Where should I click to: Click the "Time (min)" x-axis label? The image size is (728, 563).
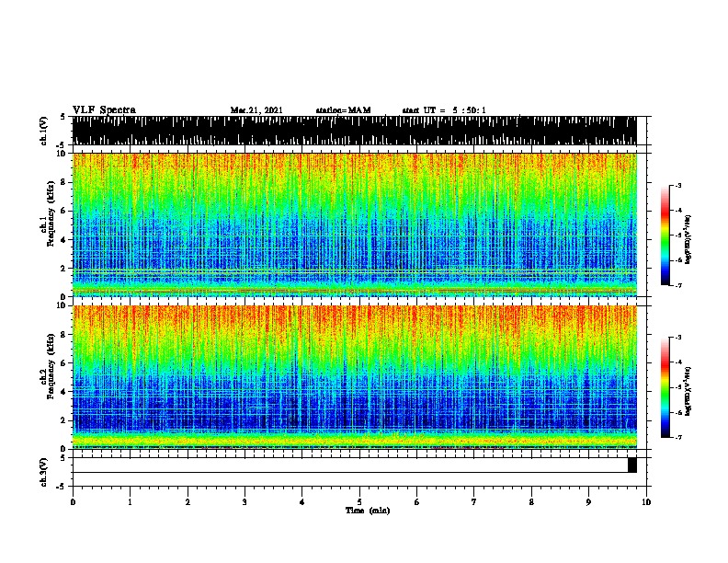point(368,511)
